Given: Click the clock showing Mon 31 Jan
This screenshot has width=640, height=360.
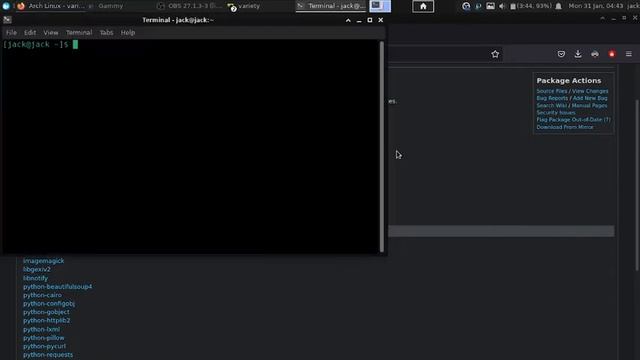Looking at the screenshot, I should (x=596, y=6).
